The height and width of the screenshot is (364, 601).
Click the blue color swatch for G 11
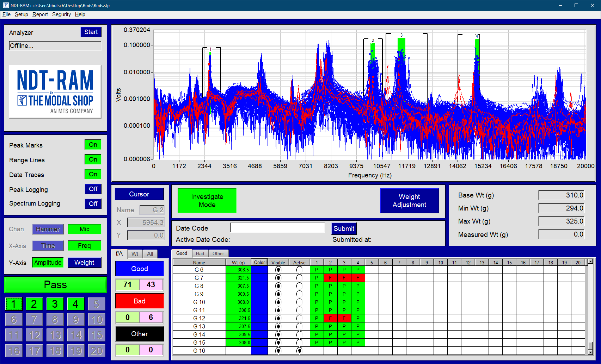point(259,310)
